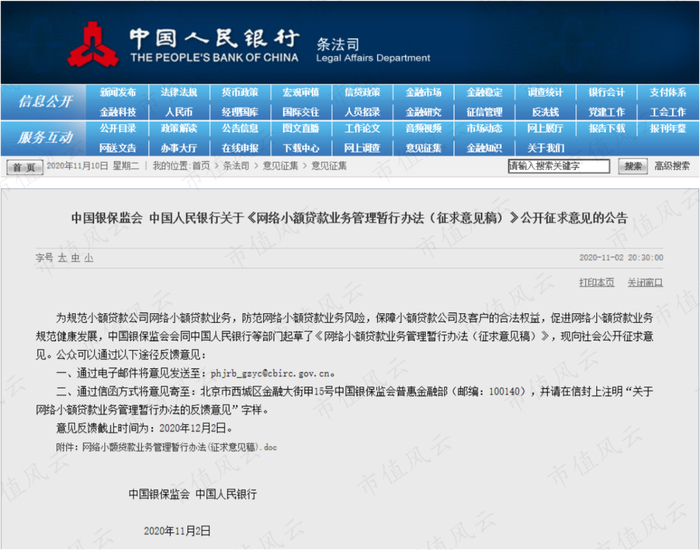700x550 pixels.
Task: Click the People's Bank of China logo
Action: tap(93, 45)
